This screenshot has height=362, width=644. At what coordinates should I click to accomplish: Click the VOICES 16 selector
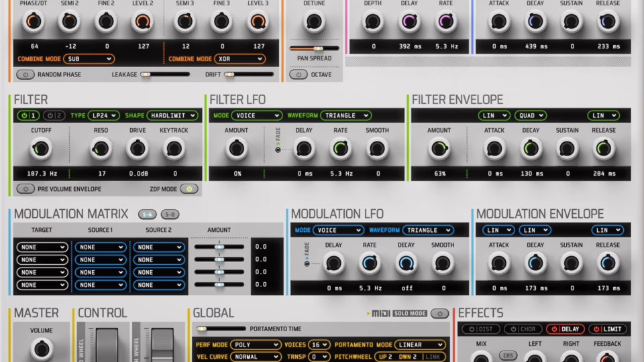(x=319, y=345)
